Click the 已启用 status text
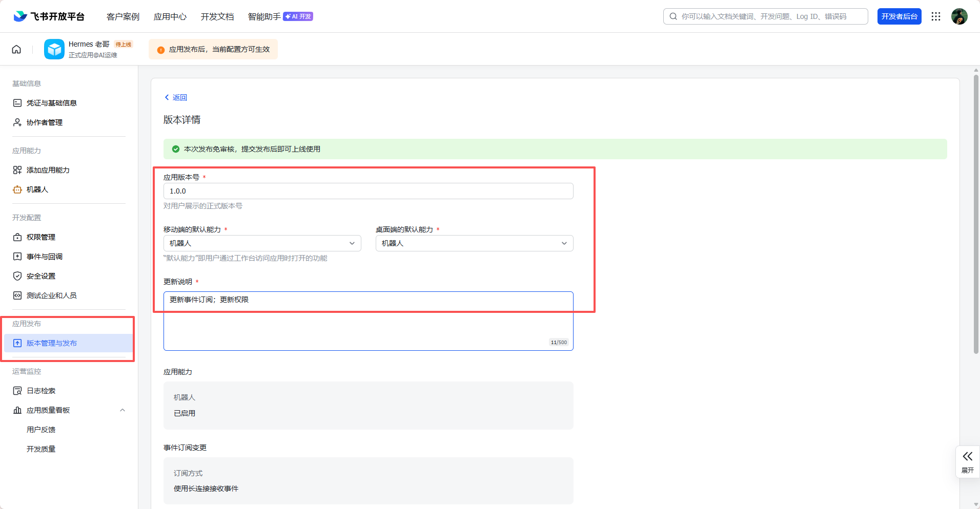 (185, 413)
